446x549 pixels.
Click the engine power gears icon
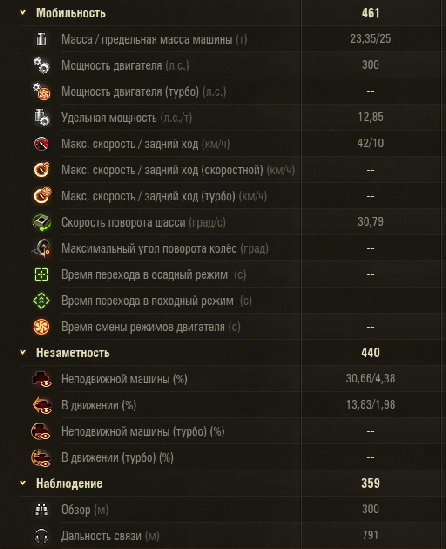[42, 65]
